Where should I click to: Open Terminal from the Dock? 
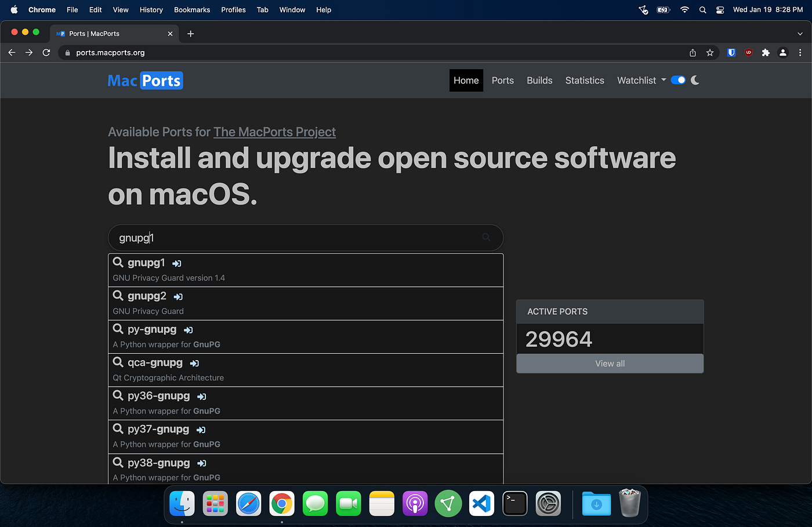click(x=515, y=503)
